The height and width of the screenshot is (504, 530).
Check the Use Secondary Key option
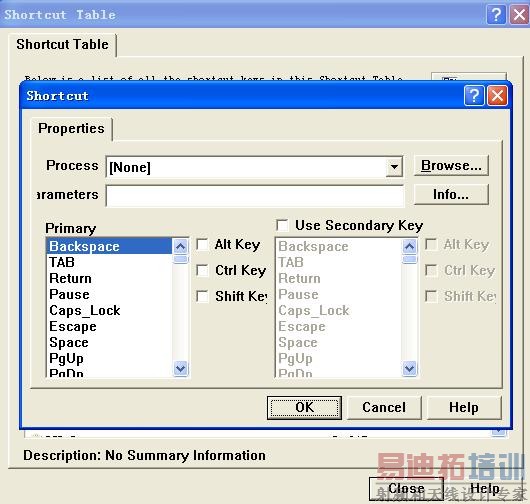(282, 225)
